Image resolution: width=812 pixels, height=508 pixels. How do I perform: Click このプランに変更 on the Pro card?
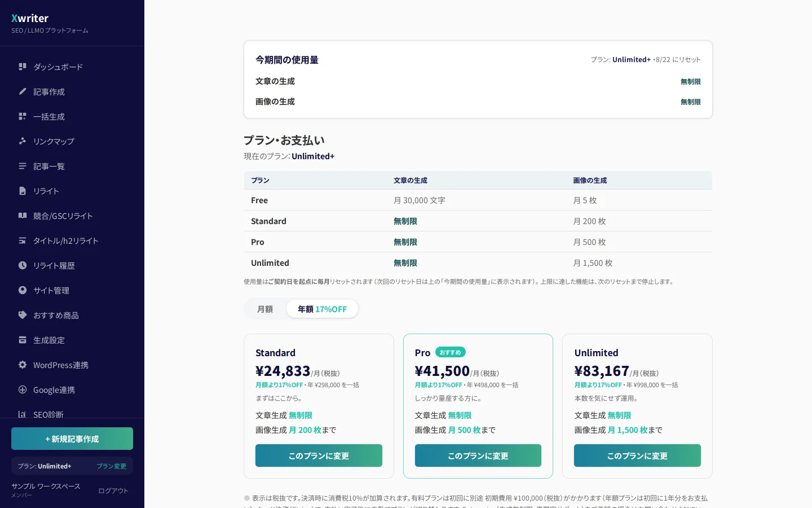[x=478, y=456]
